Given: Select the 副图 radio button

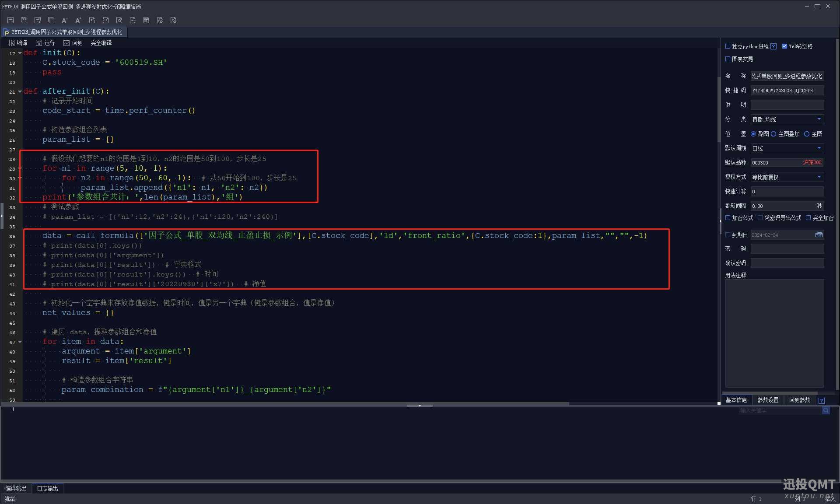Looking at the screenshot, I should (x=753, y=134).
